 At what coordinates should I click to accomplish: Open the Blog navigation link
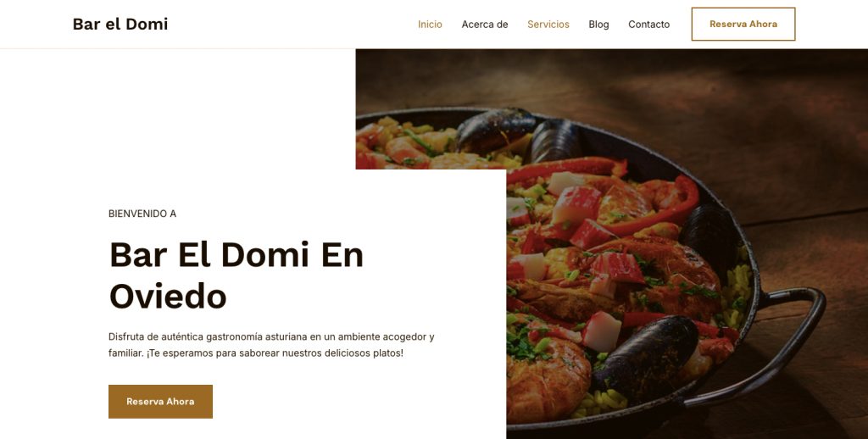(598, 25)
